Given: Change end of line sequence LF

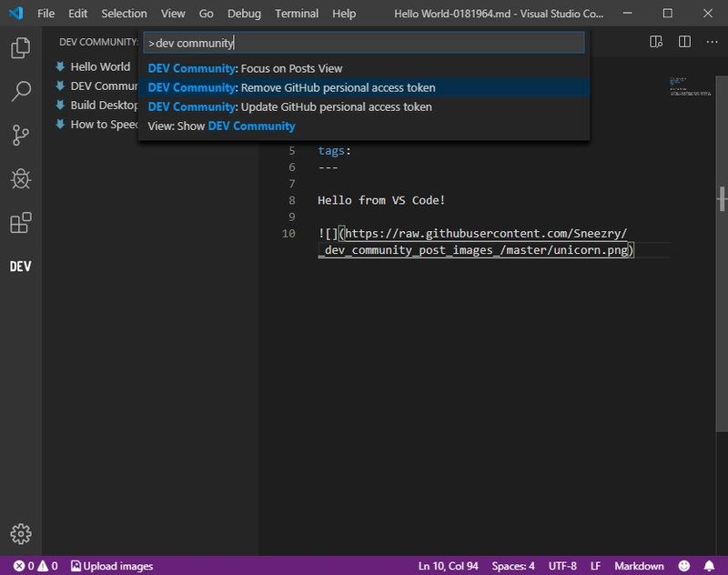Looking at the screenshot, I should pyautogui.click(x=596, y=566).
